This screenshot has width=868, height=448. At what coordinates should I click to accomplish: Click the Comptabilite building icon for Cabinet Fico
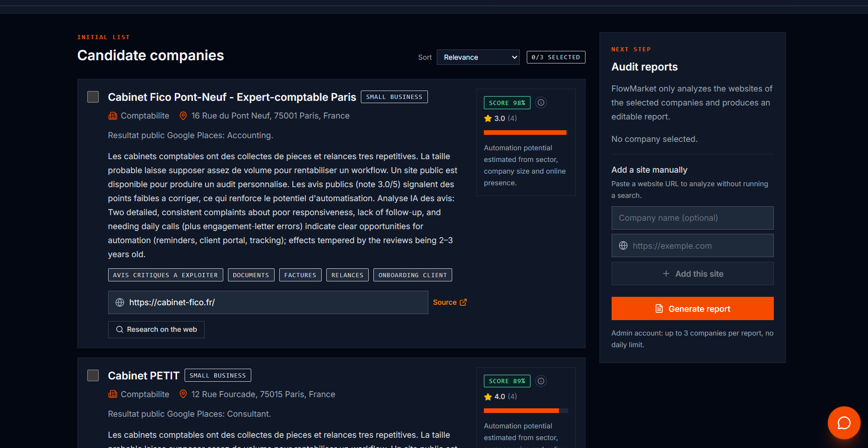tap(113, 116)
